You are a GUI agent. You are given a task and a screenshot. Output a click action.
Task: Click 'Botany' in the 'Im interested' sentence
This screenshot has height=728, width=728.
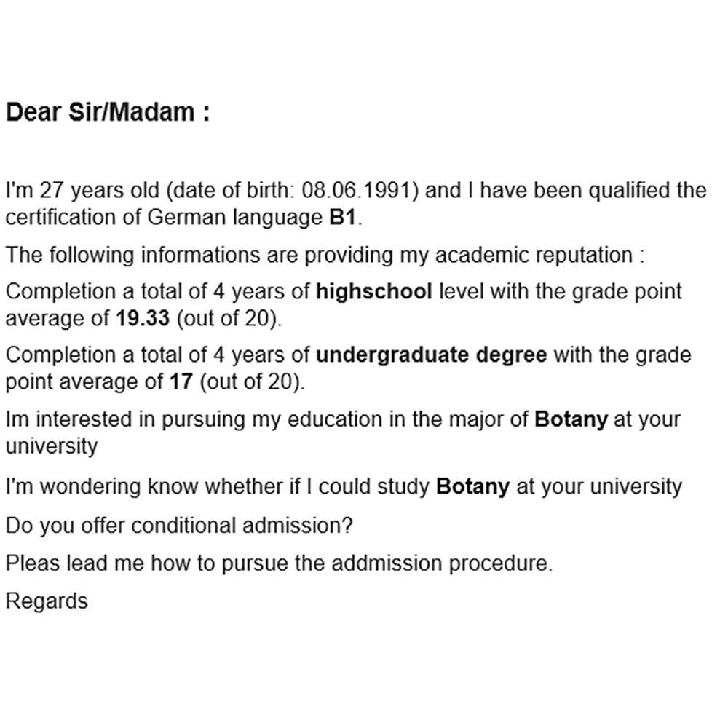[x=571, y=419]
